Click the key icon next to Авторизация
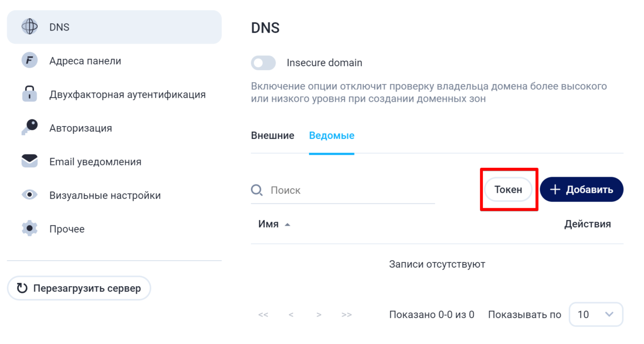 tap(29, 128)
